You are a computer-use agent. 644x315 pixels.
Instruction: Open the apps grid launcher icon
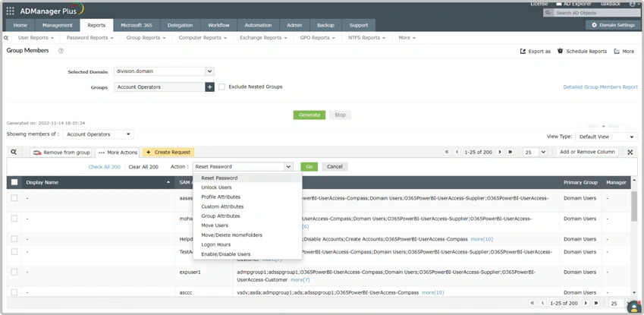click(10, 11)
